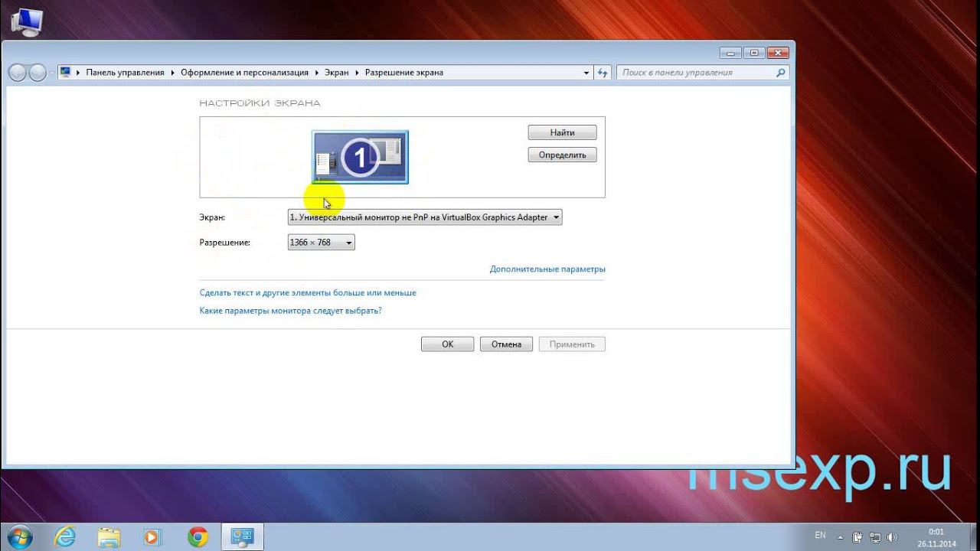Open Дополнительные параметры link
This screenshot has width=980, height=551.
click(547, 269)
